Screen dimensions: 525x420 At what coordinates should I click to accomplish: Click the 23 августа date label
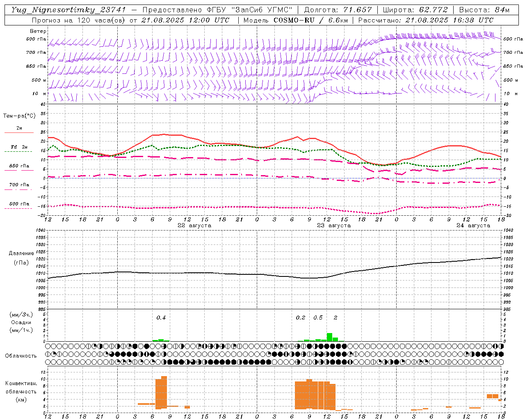tap(334, 226)
